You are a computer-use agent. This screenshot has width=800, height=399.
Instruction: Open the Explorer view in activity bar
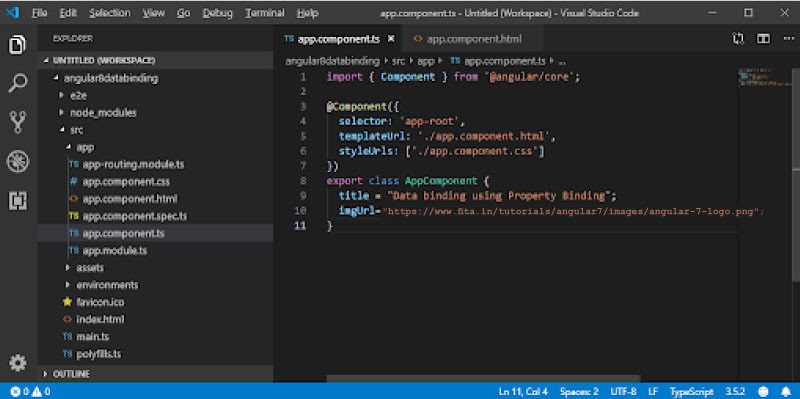18,45
